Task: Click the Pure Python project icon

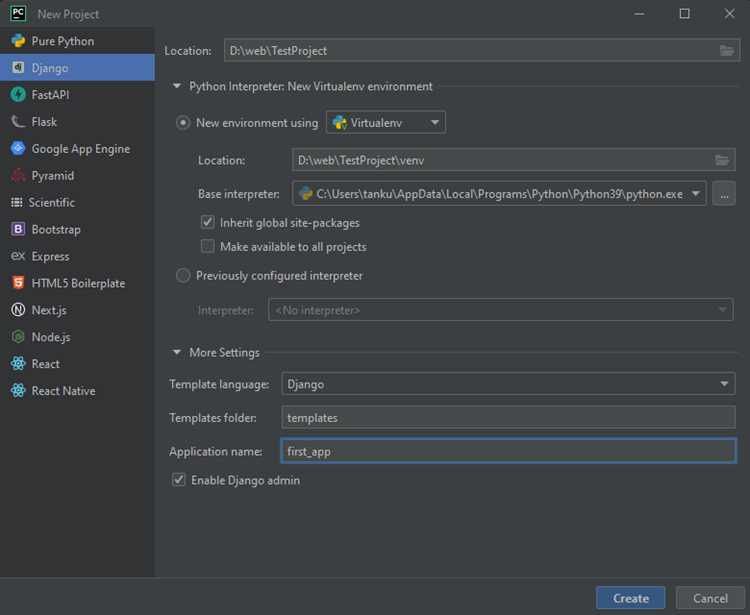Action: click(x=18, y=41)
